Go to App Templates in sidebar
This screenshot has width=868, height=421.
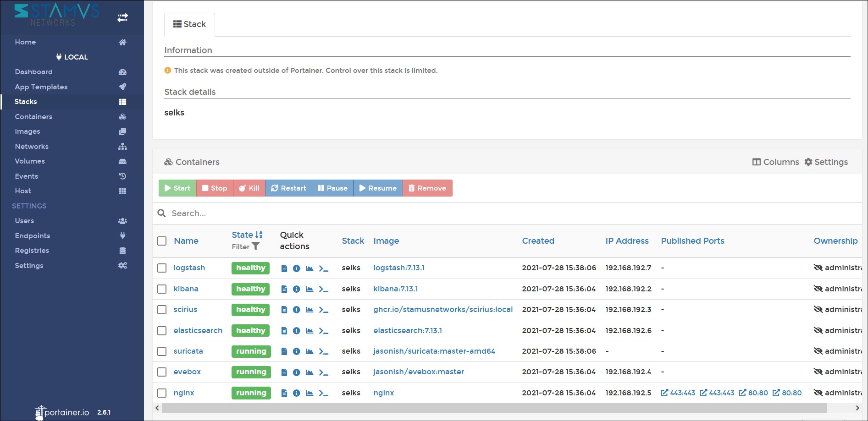coord(72,87)
